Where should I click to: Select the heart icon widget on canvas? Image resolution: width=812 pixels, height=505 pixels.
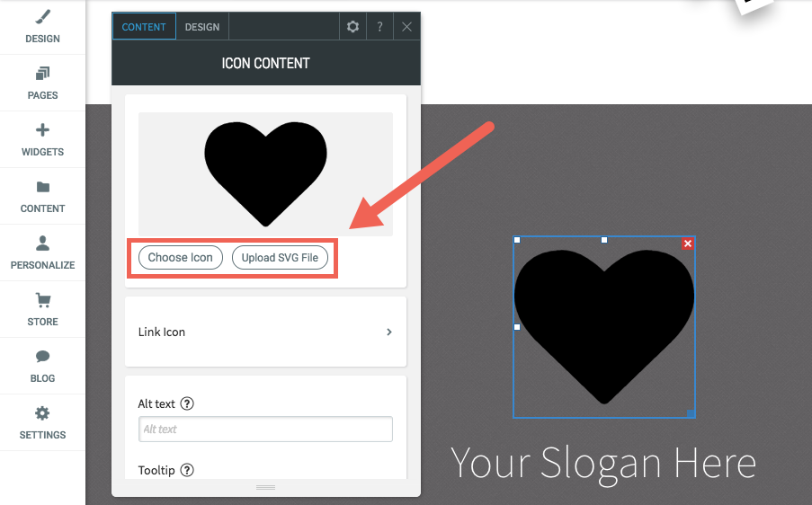(603, 326)
